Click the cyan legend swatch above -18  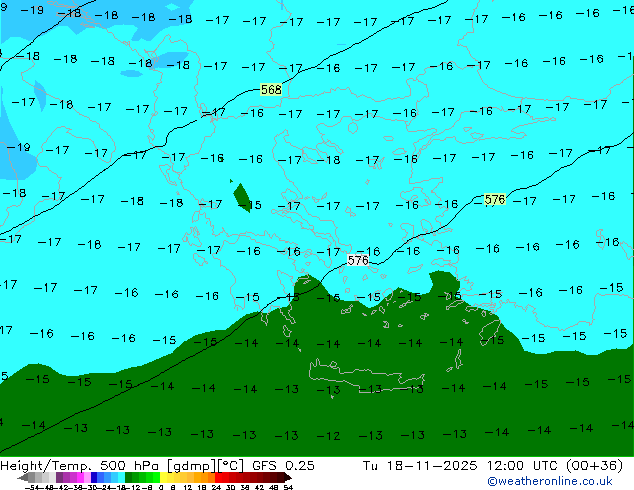coord(122,477)
